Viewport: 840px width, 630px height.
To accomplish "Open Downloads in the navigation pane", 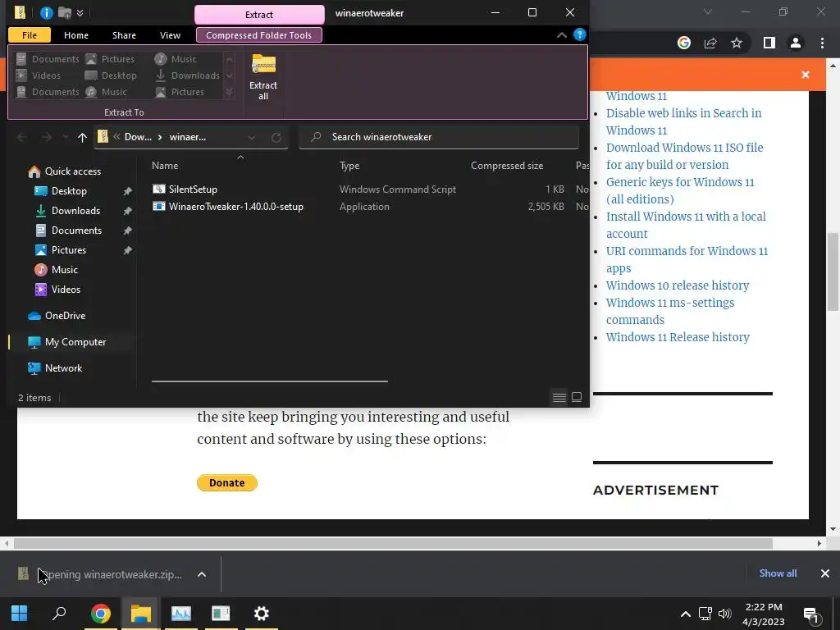I will click(x=75, y=211).
